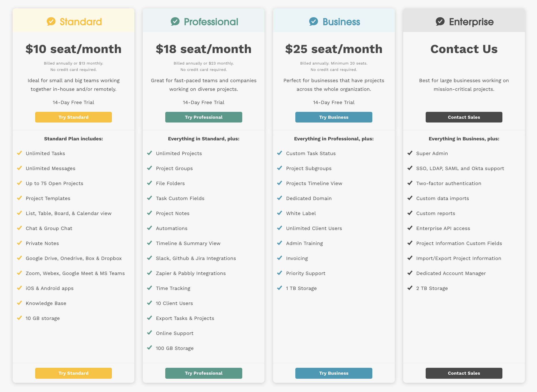The width and height of the screenshot is (537, 392).
Task: Click the checkmark next to Unlimited Tasks
Action: (19, 153)
